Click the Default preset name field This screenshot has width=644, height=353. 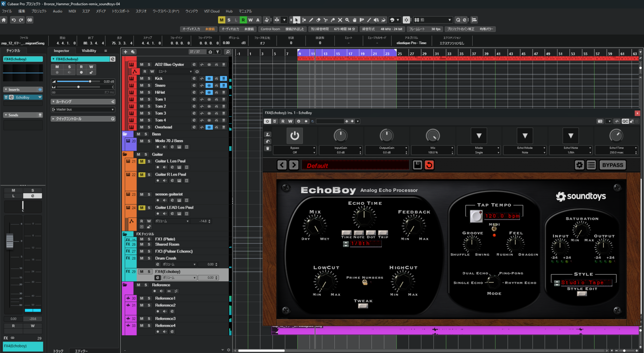pos(356,165)
